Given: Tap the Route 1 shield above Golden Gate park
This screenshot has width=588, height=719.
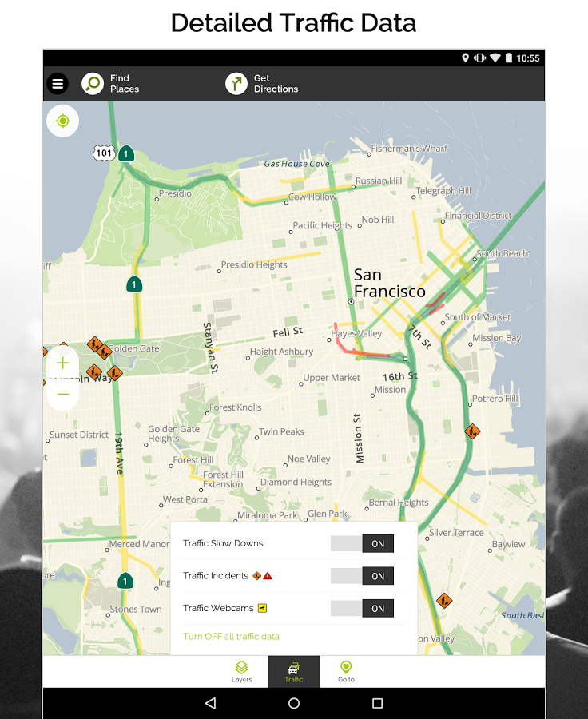Looking at the screenshot, I should click(x=134, y=284).
